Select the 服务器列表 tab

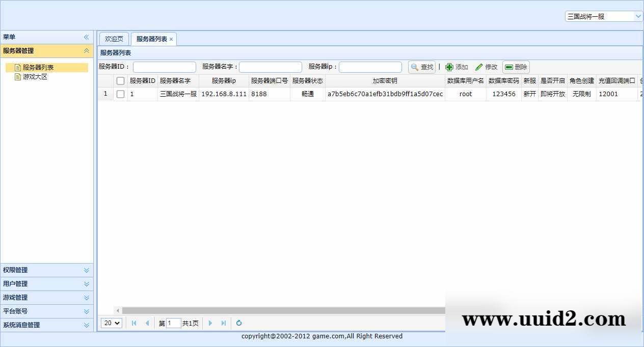click(x=150, y=38)
